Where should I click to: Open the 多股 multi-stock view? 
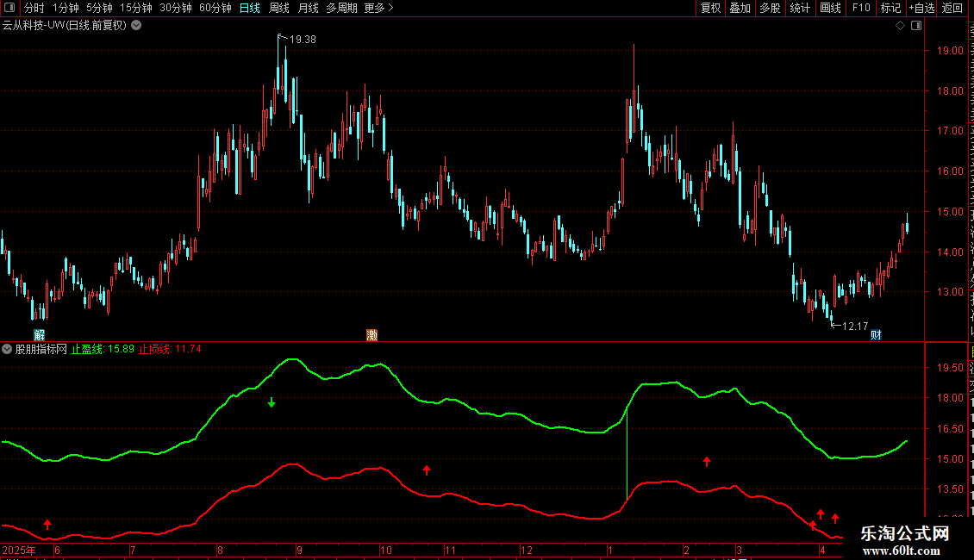pos(771,8)
